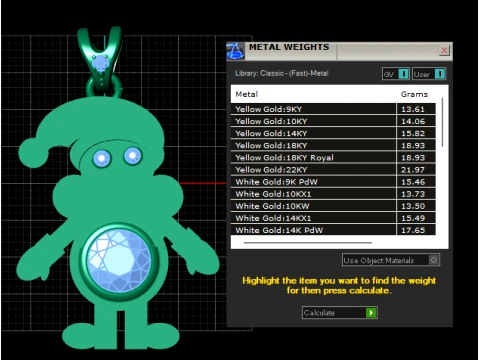The image size is (480, 360).
Task: Click the vertical scrollbar of metal list
Action: pos(442,122)
